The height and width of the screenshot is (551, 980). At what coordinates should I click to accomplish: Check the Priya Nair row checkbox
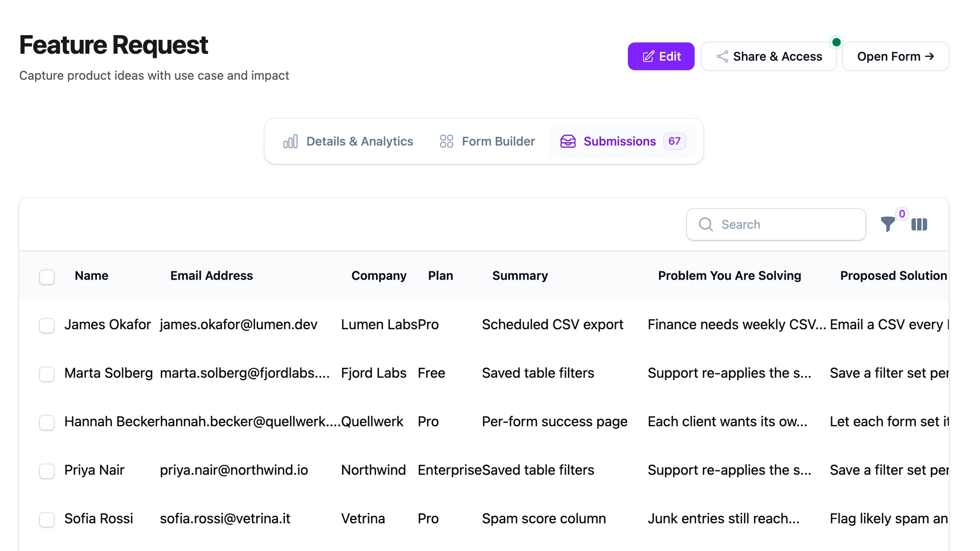tap(47, 471)
